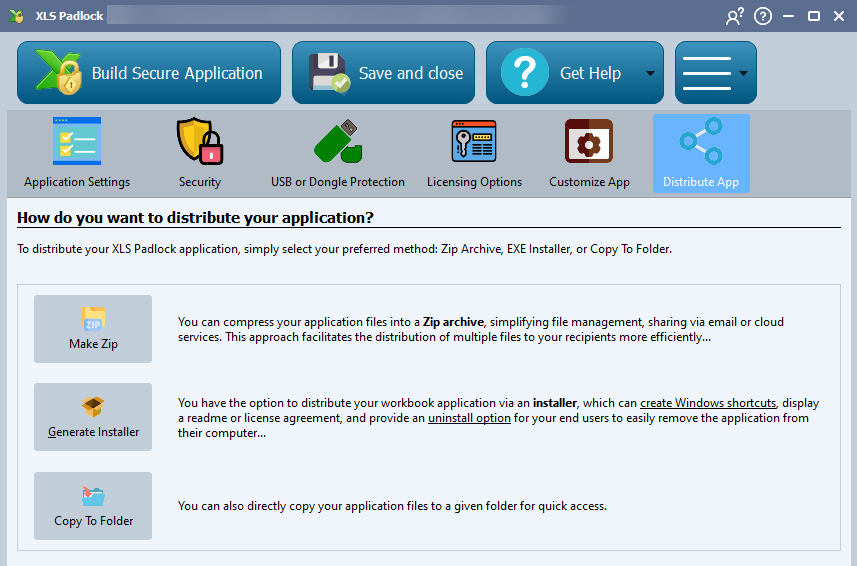The height and width of the screenshot is (566, 857).
Task: Click the XLS Padlock title bar logo icon
Action: (x=16, y=16)
